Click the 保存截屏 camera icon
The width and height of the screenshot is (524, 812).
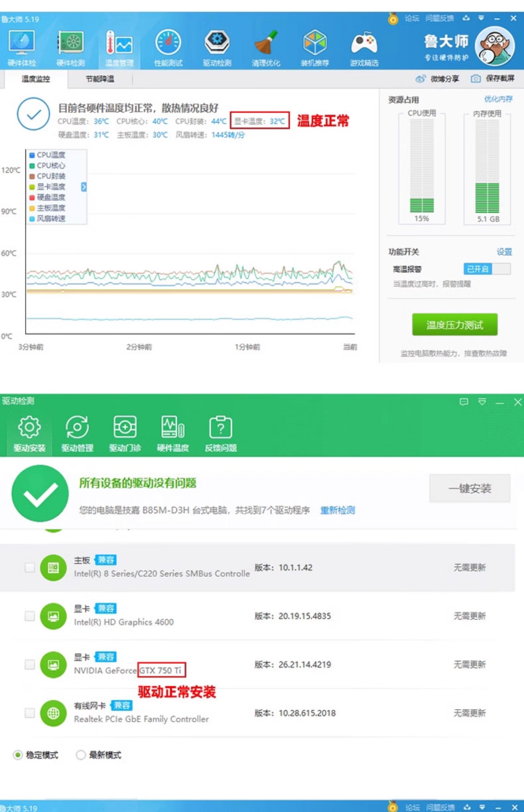coord(475,79)
